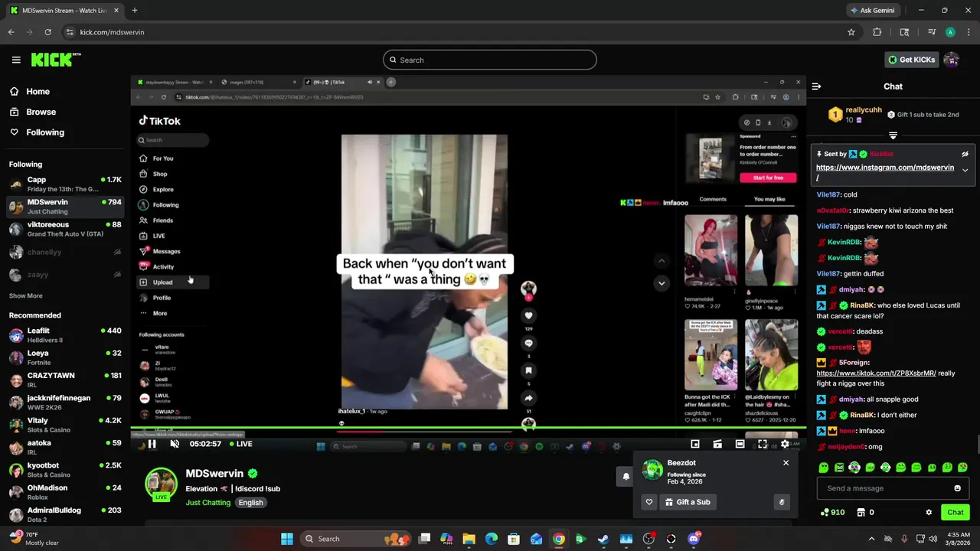Click the KICK logo

click(55, 60)
